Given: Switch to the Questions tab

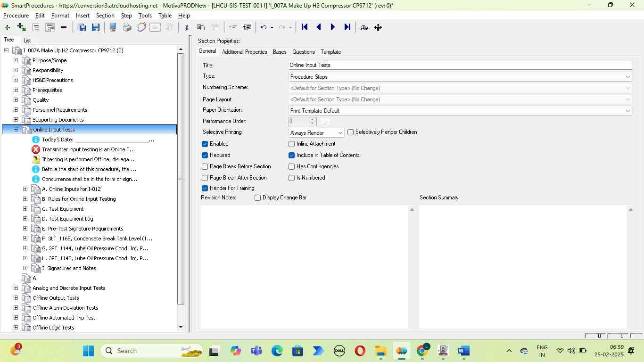Looking at the screenshot, I should click(x=303, y=52).
